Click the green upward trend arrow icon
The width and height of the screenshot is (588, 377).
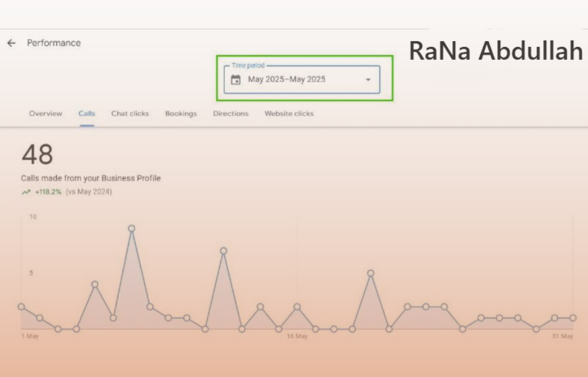tap(26, 192)
